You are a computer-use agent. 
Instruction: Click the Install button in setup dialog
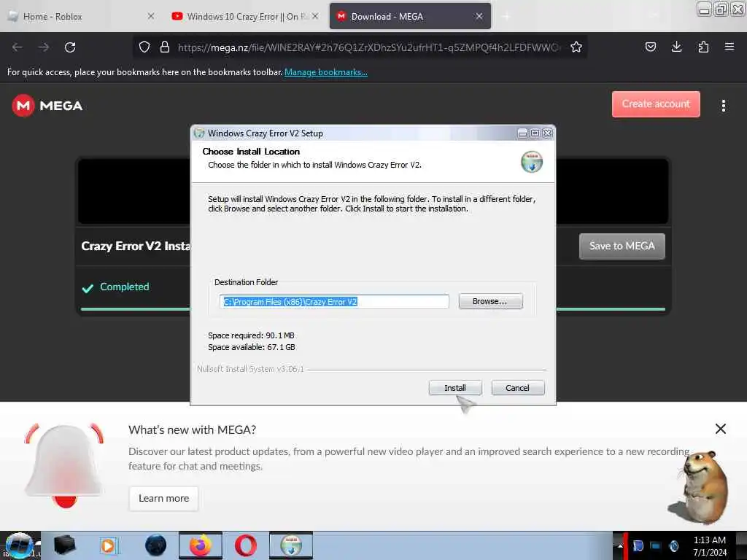455,388
